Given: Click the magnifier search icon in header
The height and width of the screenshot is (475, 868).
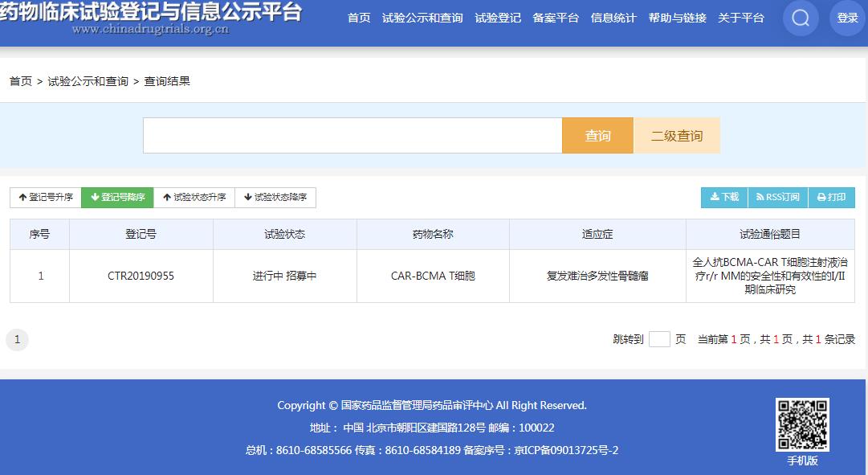Looking at the screenshot, I should pyautogui.click(x=801, y=18).
